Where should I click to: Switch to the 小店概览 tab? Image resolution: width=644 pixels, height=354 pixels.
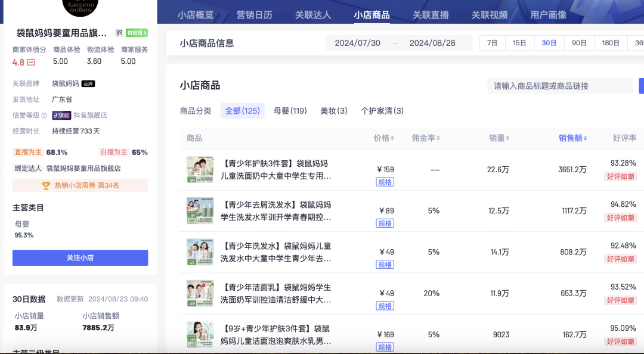point(196,15)
